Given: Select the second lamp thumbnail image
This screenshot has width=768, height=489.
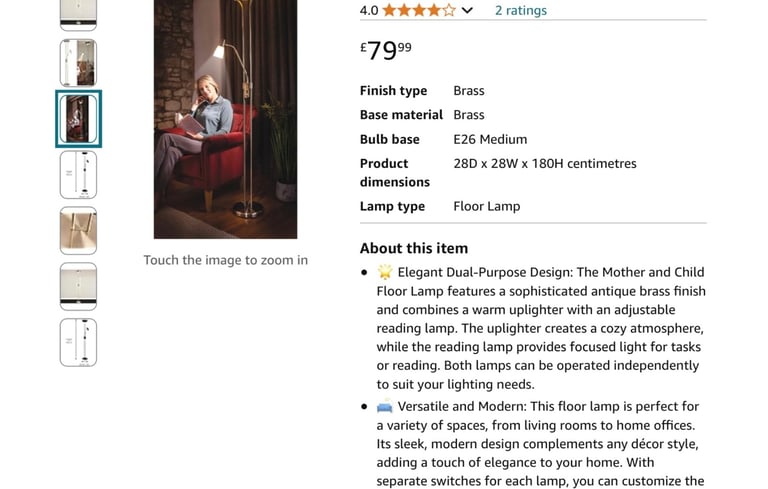Looking at the screenshot, I should coord(78,63).
